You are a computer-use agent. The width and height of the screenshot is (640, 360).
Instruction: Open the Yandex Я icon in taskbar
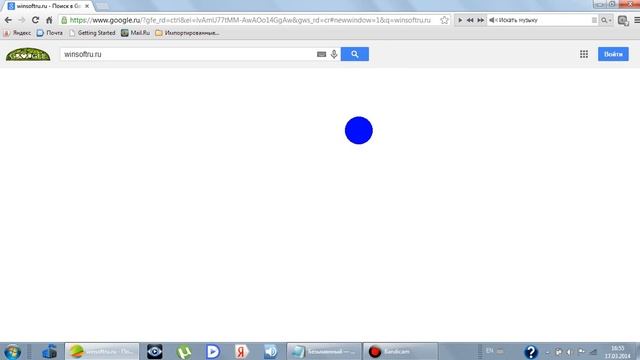(242, 351)
